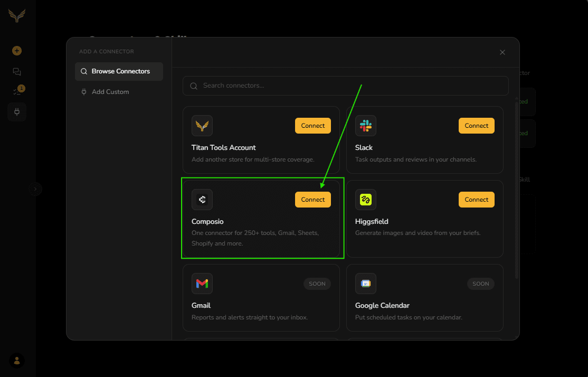
Task: Click the ADD A CONNECTOR heading
Action: point(107,51)
